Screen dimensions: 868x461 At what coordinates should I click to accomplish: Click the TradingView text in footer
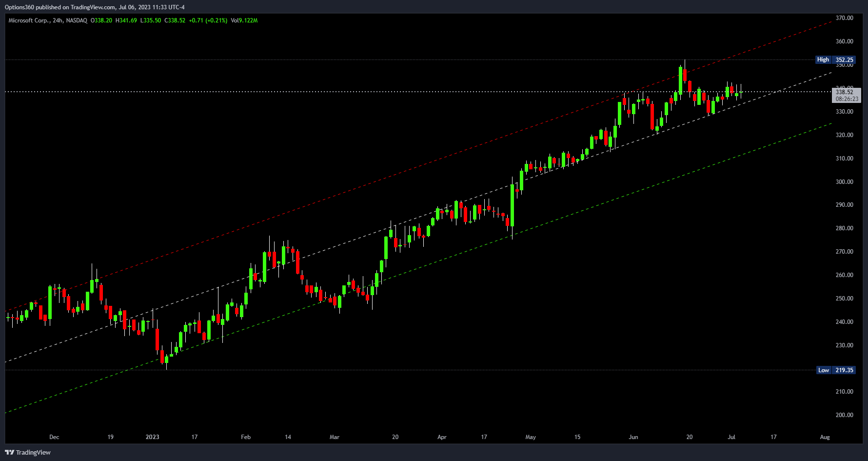click(33, 452)
